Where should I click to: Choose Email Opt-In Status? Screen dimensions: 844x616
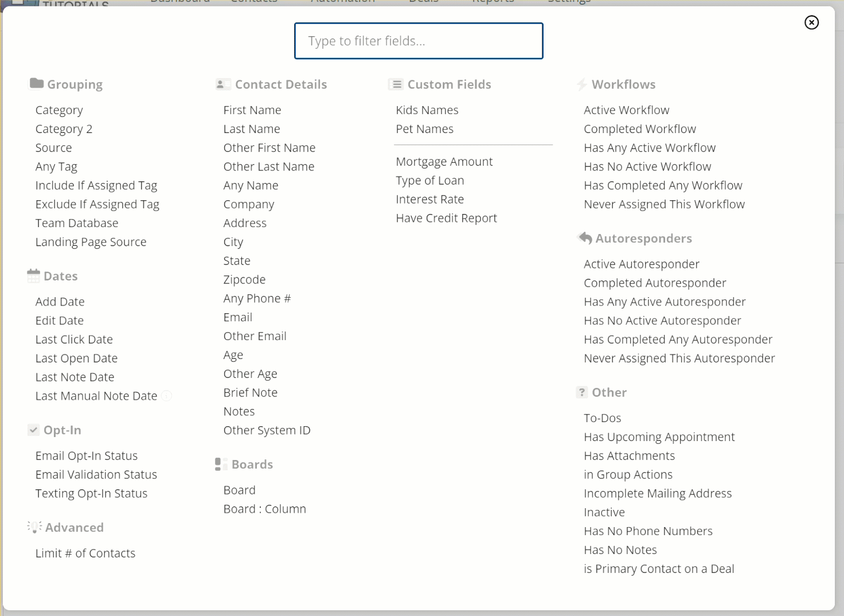pyautogui.click(x=87, y=456)
